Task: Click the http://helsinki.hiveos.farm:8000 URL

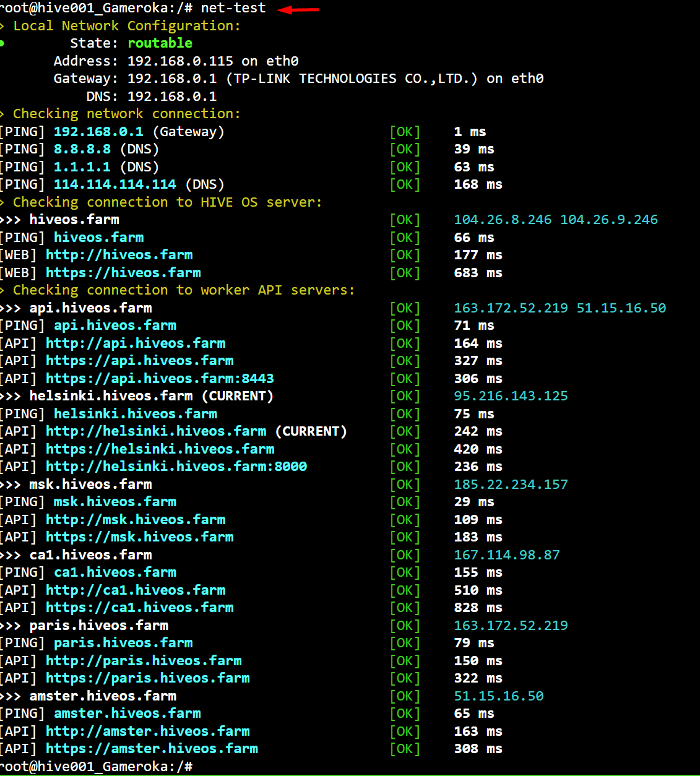Action: 176,467
